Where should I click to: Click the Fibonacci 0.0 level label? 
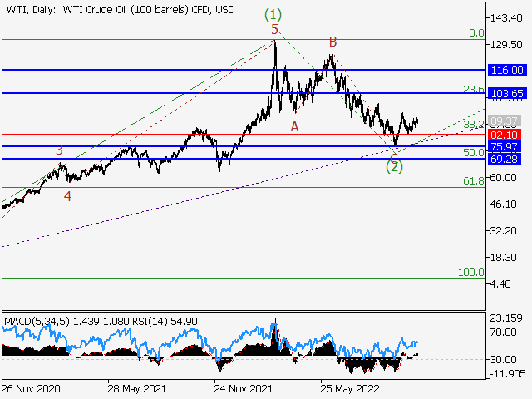pyautogui.click(x=476, y=33)
